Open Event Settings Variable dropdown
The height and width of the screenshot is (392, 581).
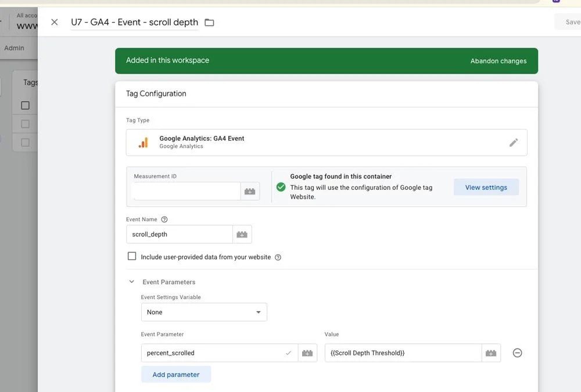204,312
